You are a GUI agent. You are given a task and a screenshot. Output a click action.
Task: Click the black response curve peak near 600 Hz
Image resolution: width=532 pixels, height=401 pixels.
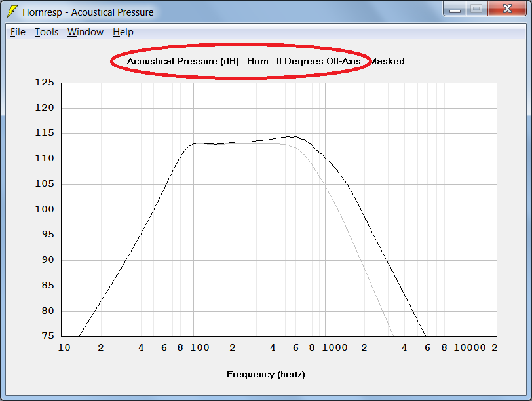[x=295, y=137]
